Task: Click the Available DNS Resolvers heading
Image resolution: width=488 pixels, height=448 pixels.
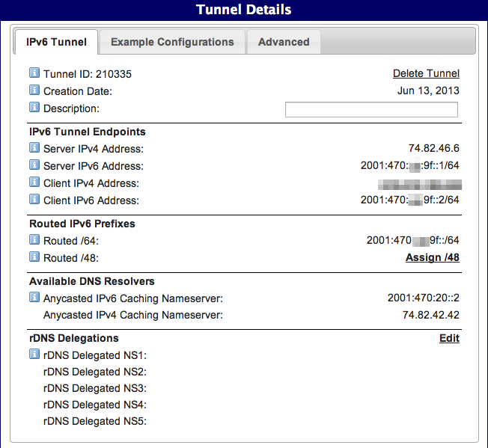Action: point(92,281)
